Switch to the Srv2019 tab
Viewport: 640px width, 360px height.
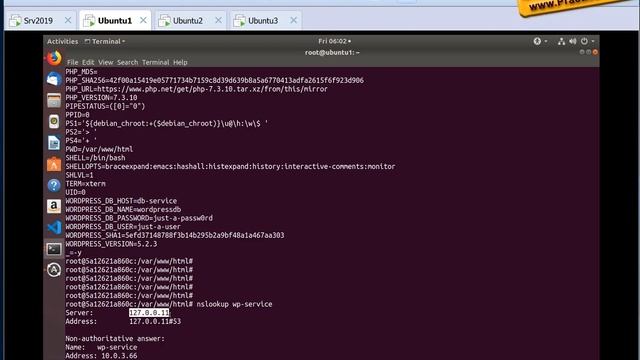click(40, 20)
